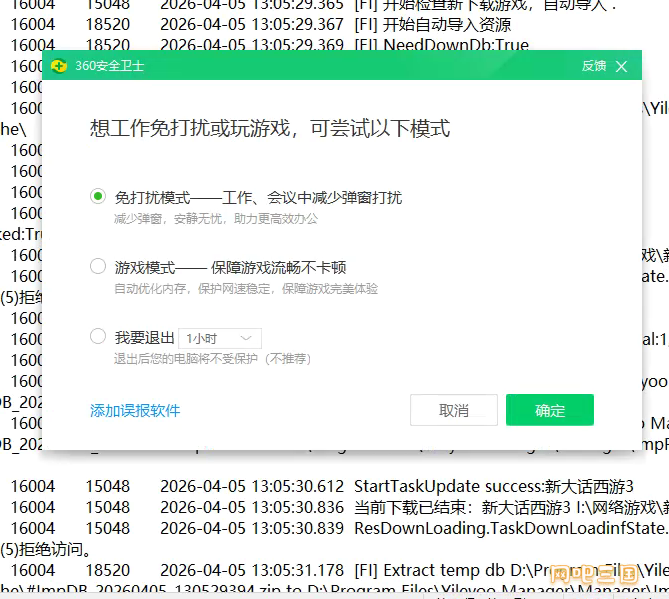
Task: Confirm with the 确定 button
Action: click(550, 410)
